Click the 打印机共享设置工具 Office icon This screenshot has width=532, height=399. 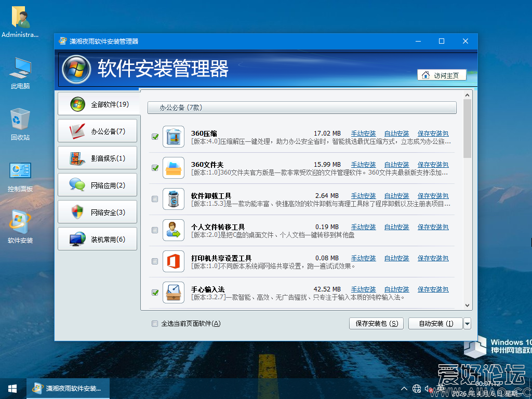tap(174, 262)
